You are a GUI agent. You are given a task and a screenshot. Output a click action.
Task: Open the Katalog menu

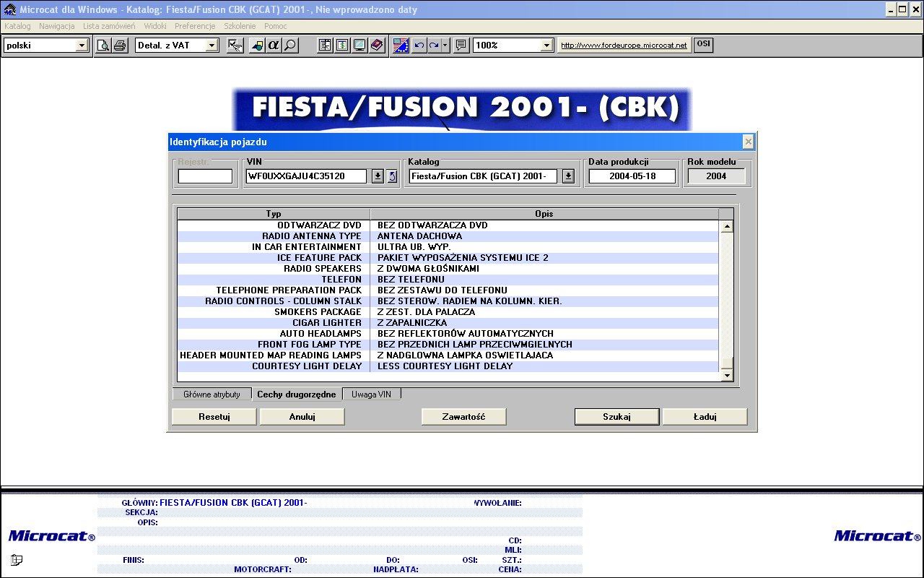17,26
